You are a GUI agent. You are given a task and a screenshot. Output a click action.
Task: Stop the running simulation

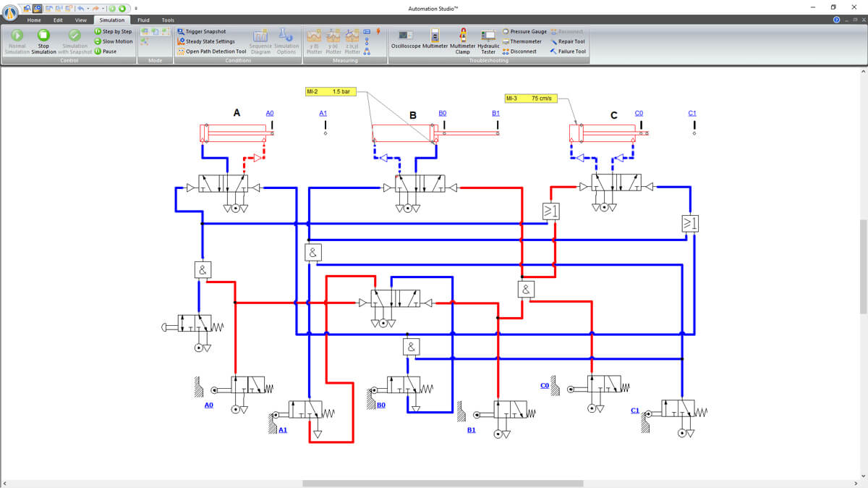pos(43,41)
